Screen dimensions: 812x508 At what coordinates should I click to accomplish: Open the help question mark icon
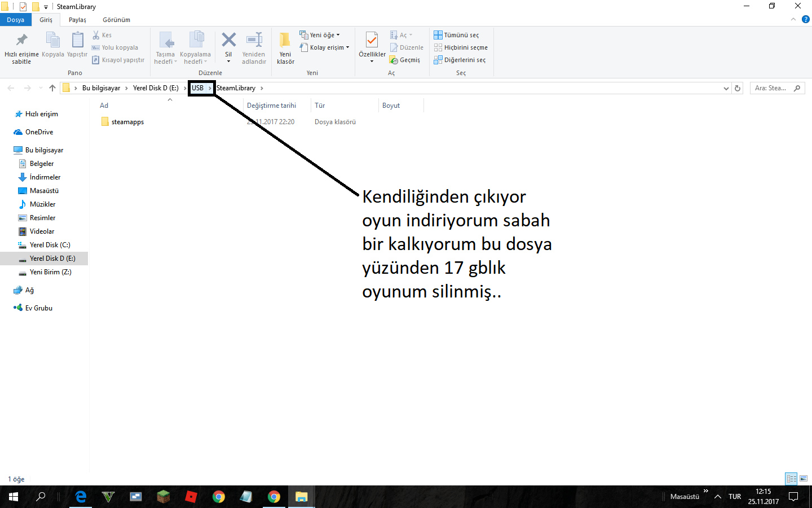tap(806, 19)
